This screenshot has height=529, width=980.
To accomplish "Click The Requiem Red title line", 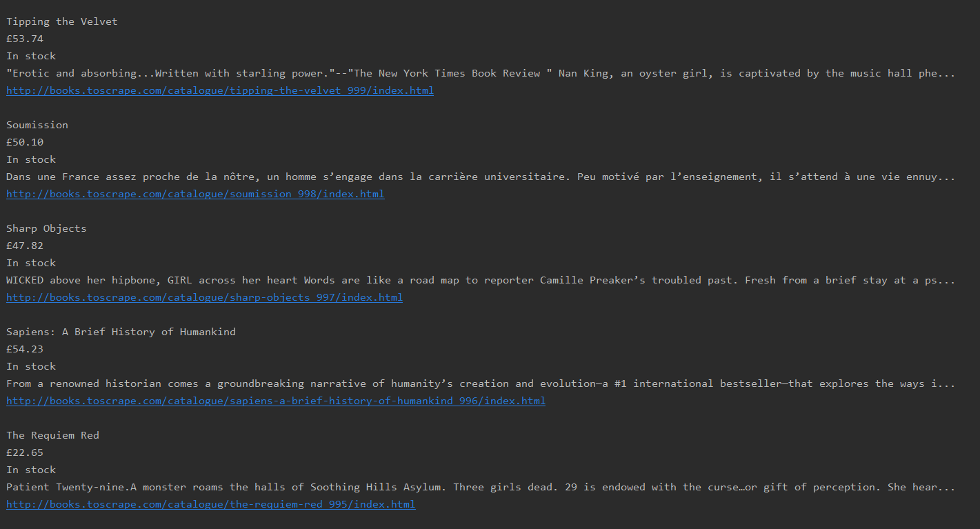I will coord(52,435).
